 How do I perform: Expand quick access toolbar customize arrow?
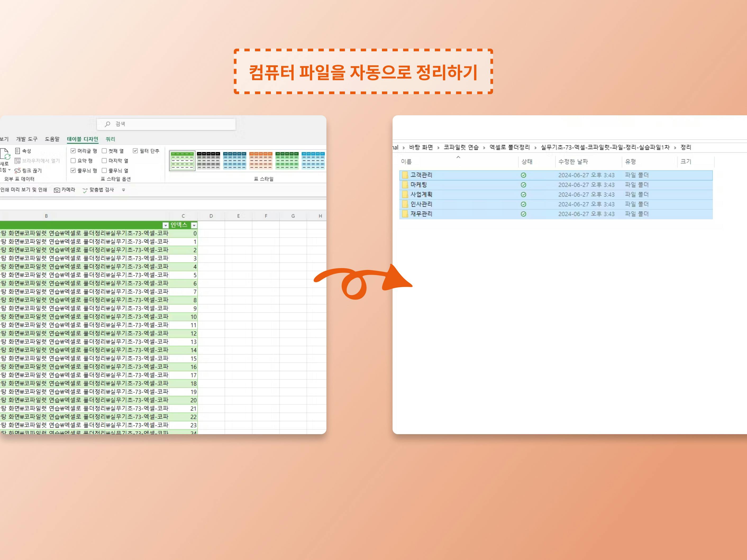tap(124, 190)
